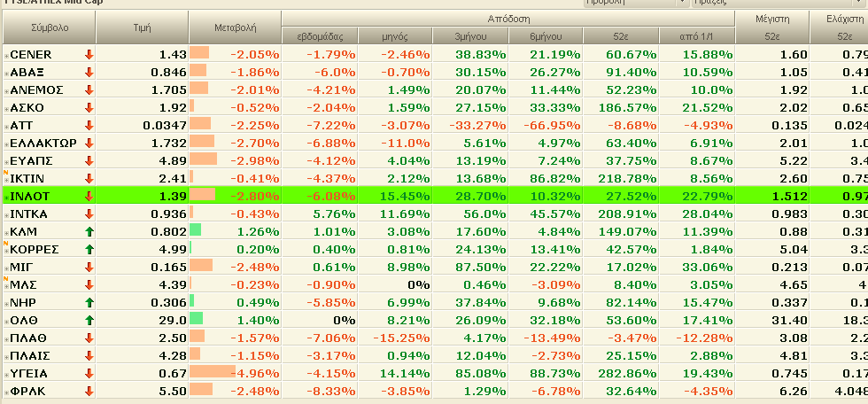Click the green up arrow beside ΚΟΡΡΕΣ
868x404 pixels.
click(x=89, y=249)
